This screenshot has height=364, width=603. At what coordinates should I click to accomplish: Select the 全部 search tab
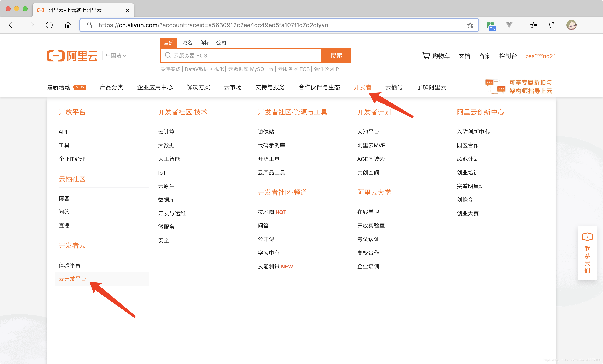point(168,43)
